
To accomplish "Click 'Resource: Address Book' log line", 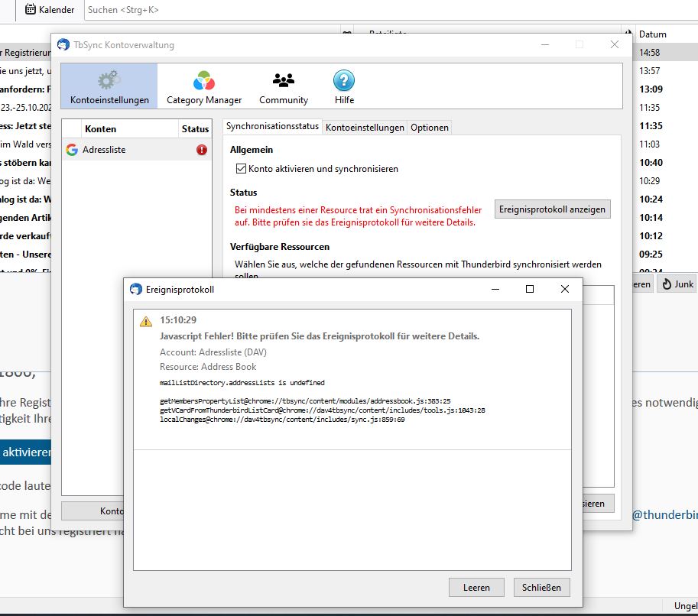I will pyautogui.click(x=208, y=367).
